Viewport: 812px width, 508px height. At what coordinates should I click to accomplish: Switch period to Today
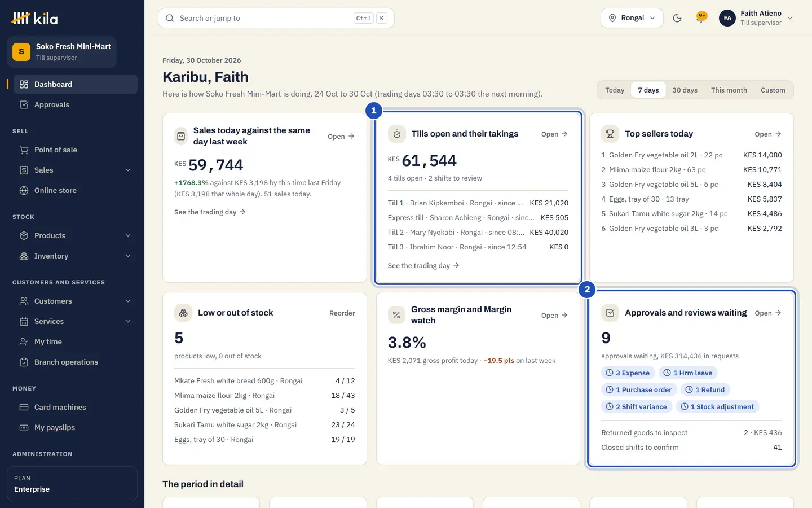click(x=615, y=90)
